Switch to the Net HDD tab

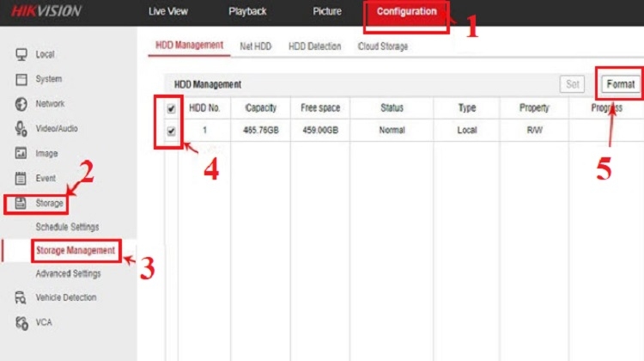click(x=256, y=46)
